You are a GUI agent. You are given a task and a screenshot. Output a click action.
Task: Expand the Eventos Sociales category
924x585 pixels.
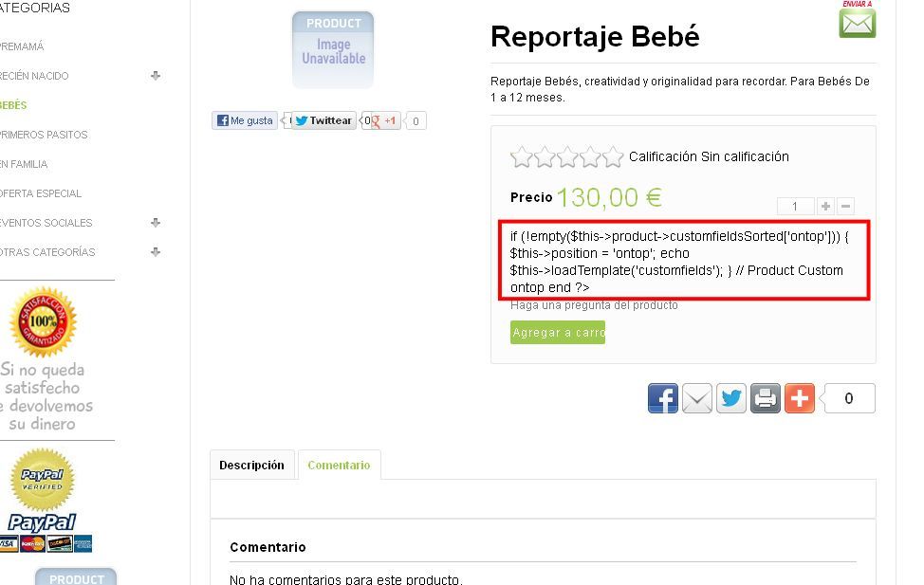(x=156, y=223)
